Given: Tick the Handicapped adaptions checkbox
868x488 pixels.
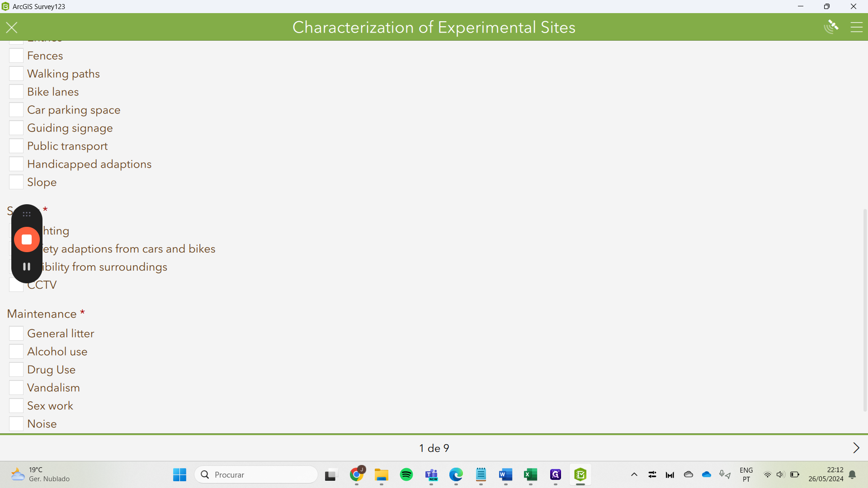Looking at the screenshot, I should coord(16,164).
